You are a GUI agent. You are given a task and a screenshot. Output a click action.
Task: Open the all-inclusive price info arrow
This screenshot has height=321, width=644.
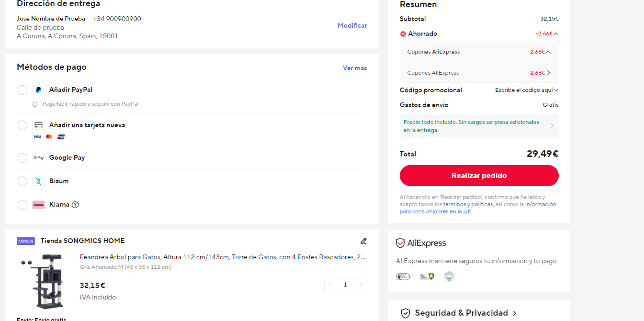point(552,126)
